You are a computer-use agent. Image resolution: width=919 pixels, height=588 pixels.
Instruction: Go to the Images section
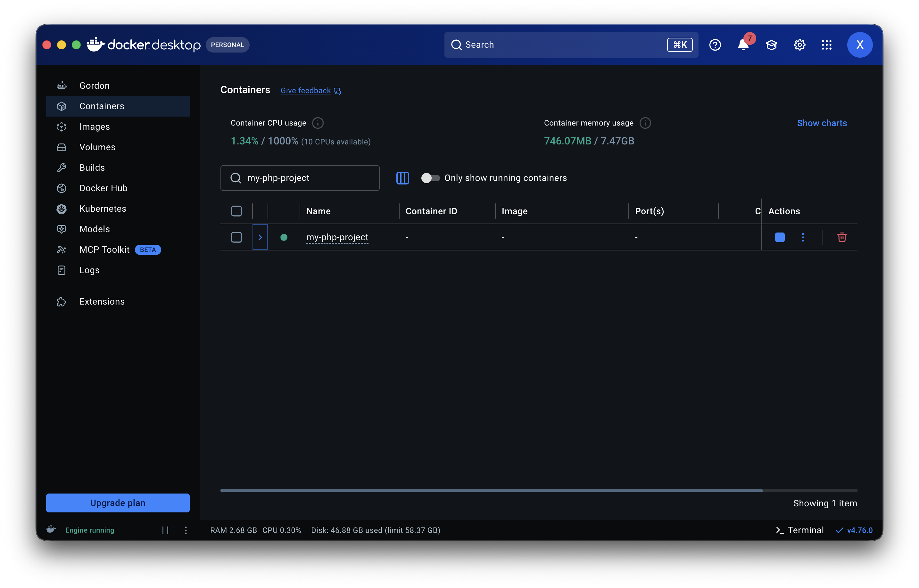pyautogui.click(x=118, y=127)
